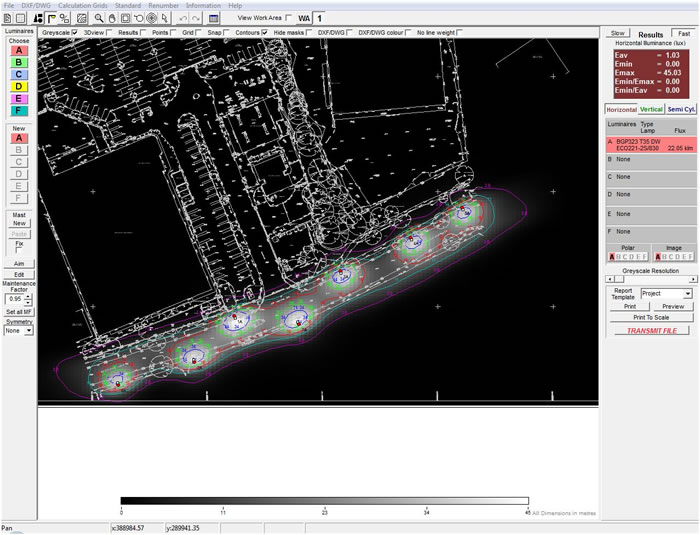This screenshot has height=535, width=700.
Task: Choose magenta luminaire E swatch
Action: 19,99
